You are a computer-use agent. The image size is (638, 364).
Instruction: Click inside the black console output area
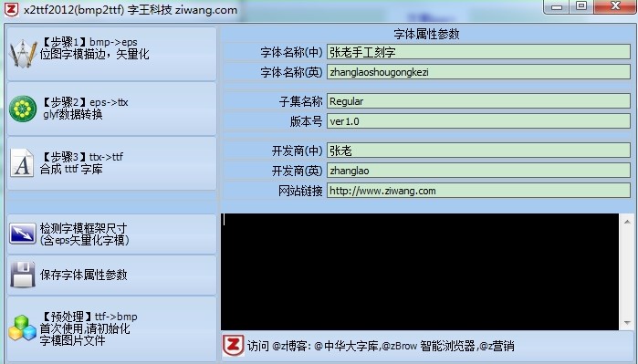tap(420, 271)
